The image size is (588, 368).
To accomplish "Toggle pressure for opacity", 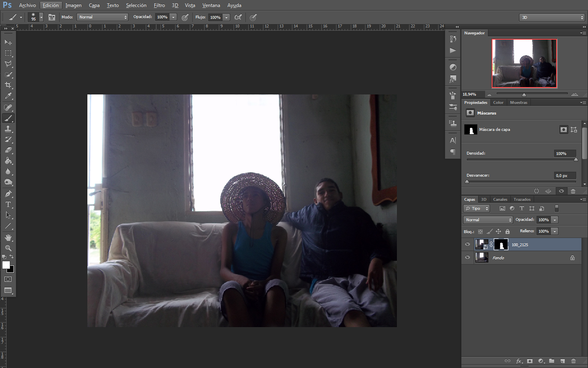I will coord(185,17).
